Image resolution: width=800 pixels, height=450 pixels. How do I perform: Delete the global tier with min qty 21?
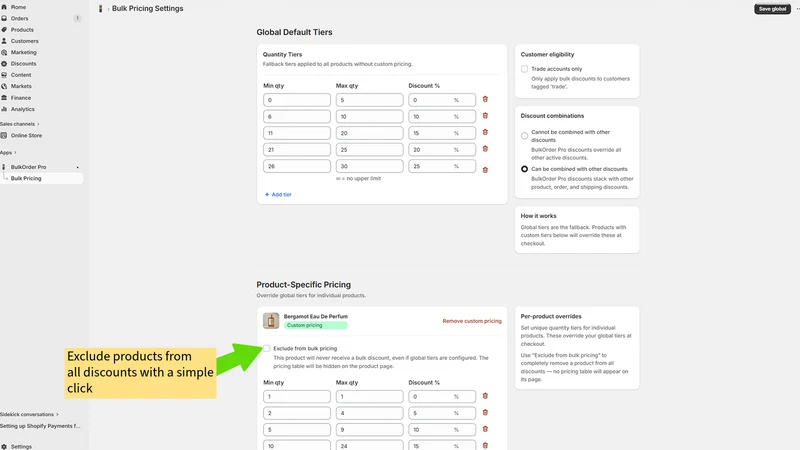[485, 149]
